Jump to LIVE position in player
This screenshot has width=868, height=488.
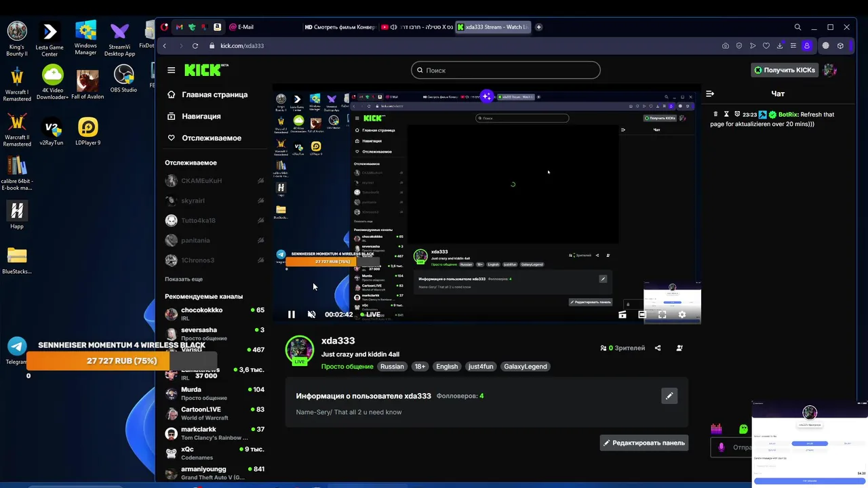pos(370,314)
